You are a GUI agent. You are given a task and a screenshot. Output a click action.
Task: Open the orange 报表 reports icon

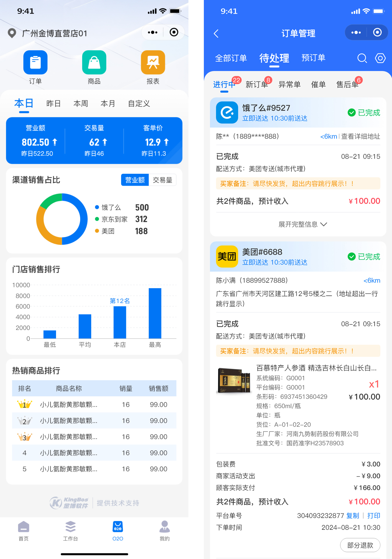[x=153, y=62]
